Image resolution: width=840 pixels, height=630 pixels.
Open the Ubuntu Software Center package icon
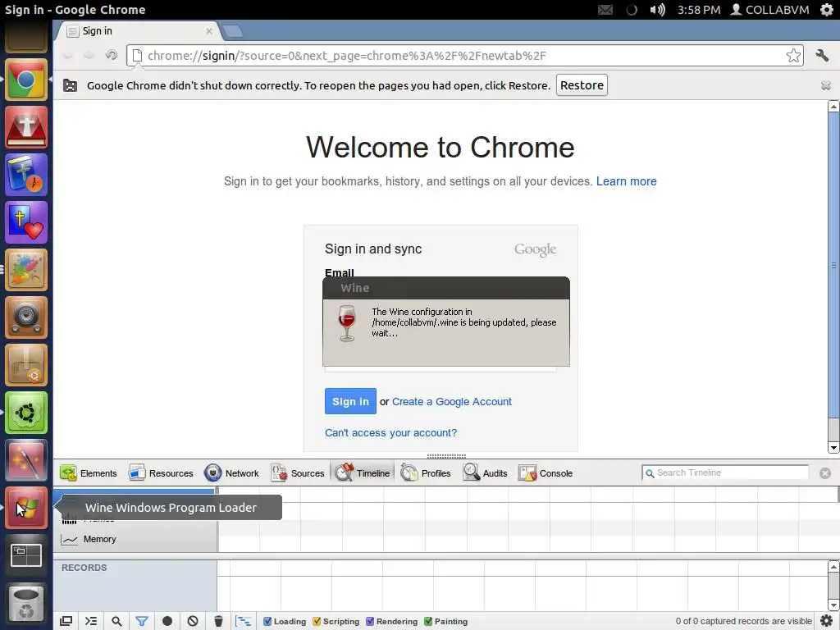point(26,365)
